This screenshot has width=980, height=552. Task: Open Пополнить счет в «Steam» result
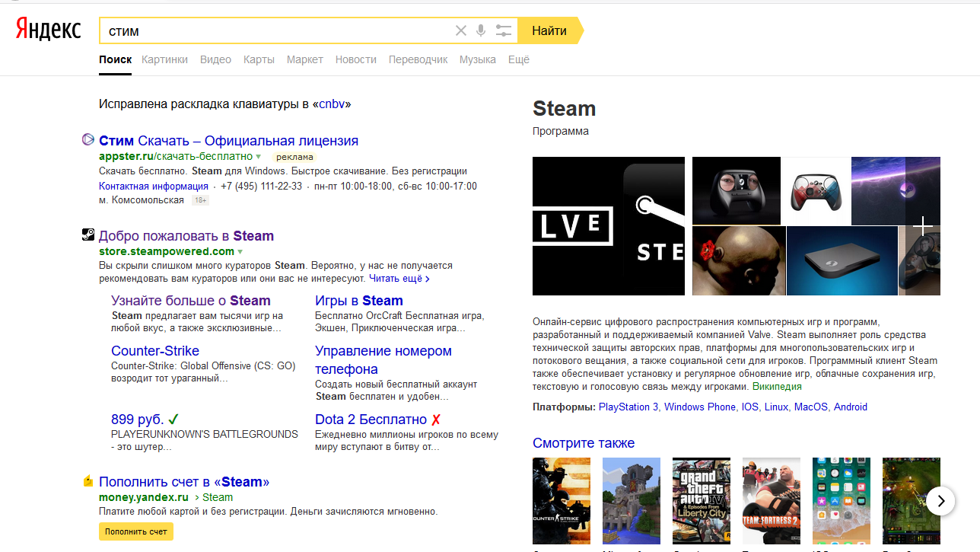(x=184, y=482)
